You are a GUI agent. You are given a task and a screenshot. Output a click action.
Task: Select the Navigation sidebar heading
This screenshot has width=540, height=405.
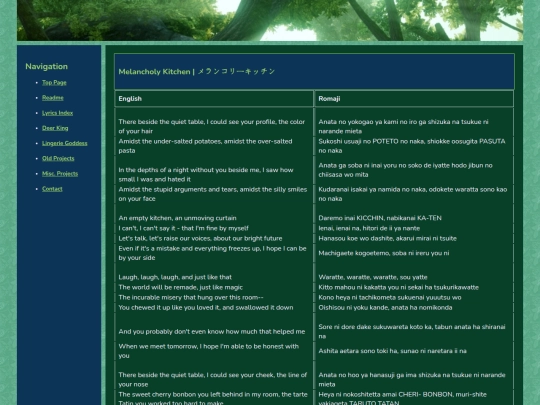pyautogui.click(x=46, y=66)
